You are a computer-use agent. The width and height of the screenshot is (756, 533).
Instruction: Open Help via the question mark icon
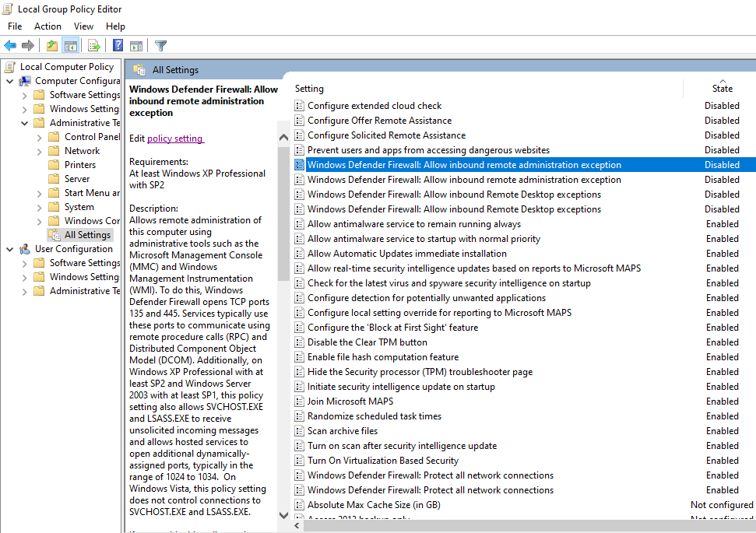click(x=118, y=45)
